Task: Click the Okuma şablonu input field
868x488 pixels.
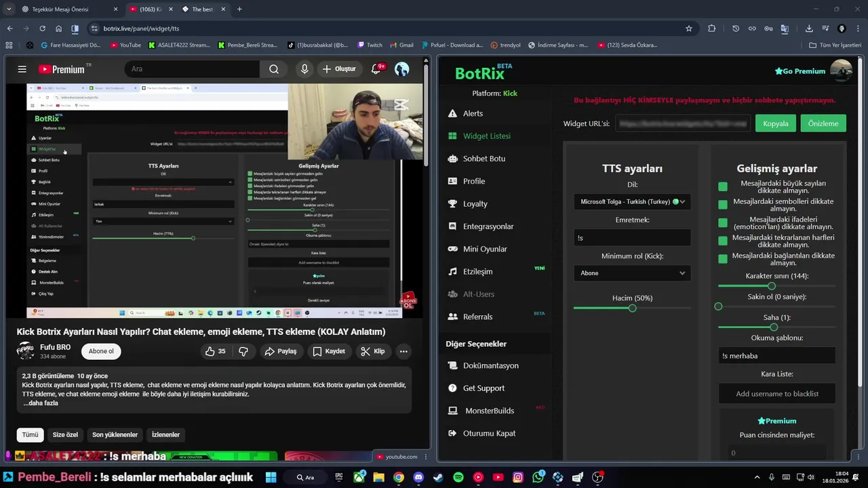Action: pos(776,356)
